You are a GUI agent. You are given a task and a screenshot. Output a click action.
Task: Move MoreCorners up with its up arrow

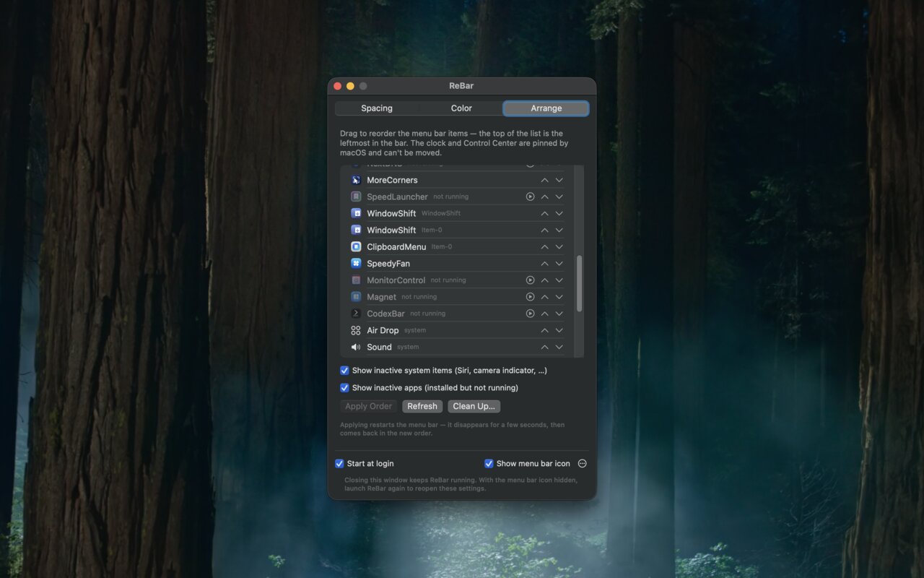545,180
